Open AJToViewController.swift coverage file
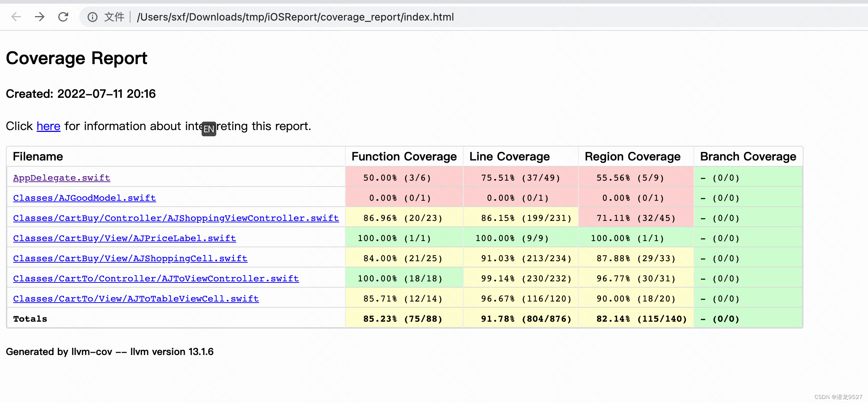Screen dimensions: 868x403 (x=156, y=278)
